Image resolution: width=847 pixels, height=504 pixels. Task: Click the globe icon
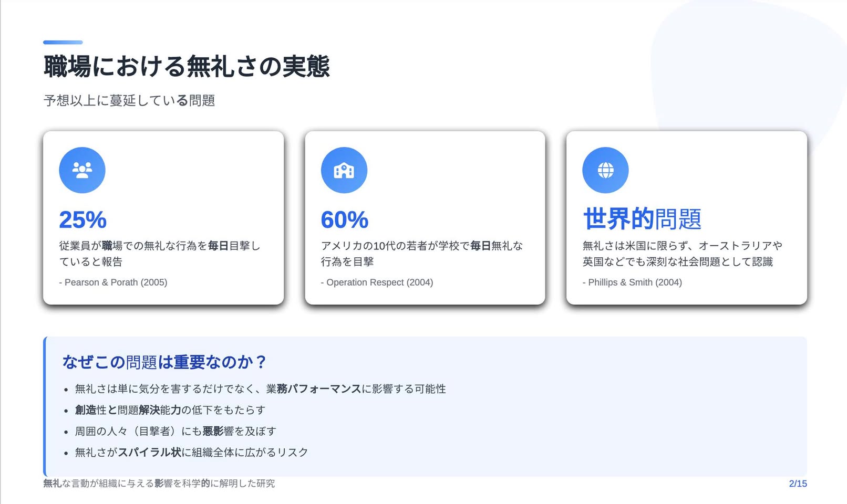click(605, 170)
